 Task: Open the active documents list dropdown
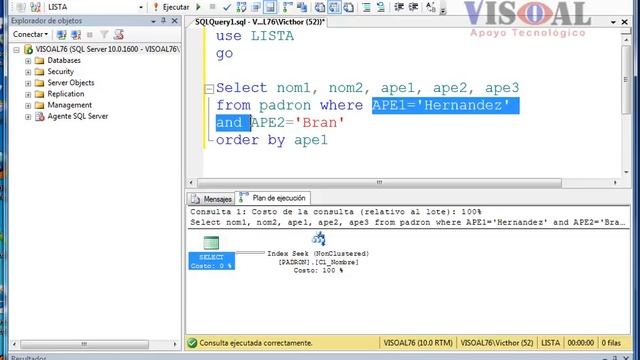click(613, 22)
